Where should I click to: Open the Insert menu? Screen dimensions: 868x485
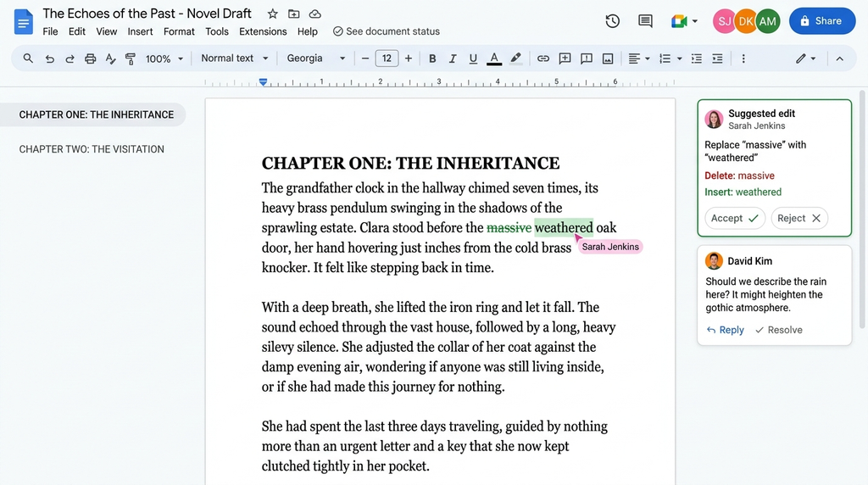tap(140, 31)
